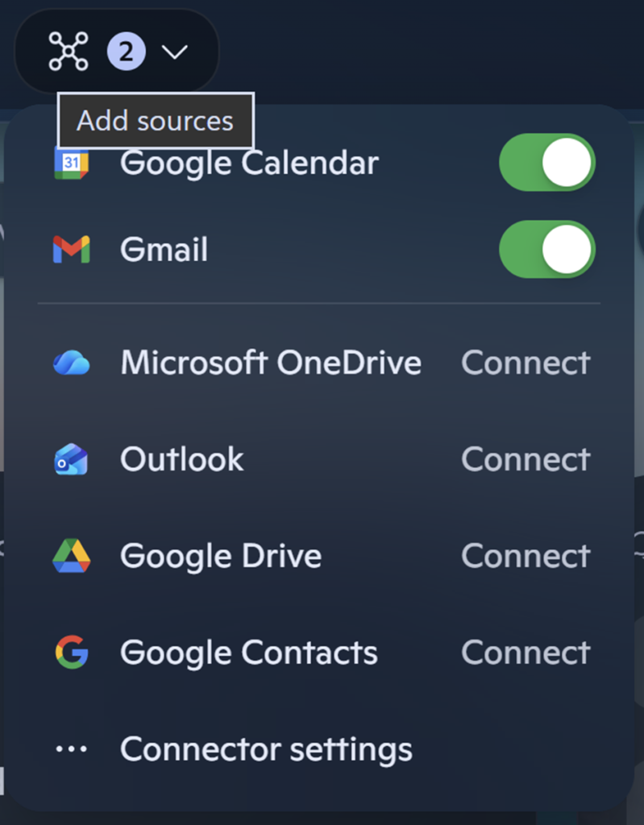The height and width of the screenshot is (825, 644).
Task: Click the active sources count badge
Action: [127, 52]
